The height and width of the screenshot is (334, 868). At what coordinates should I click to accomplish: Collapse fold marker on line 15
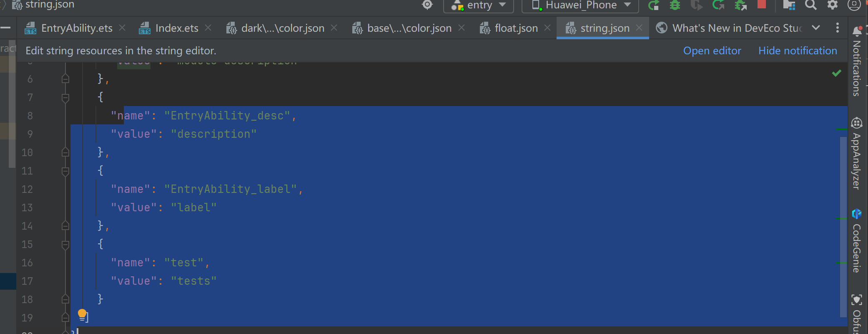tap(65, 244)
